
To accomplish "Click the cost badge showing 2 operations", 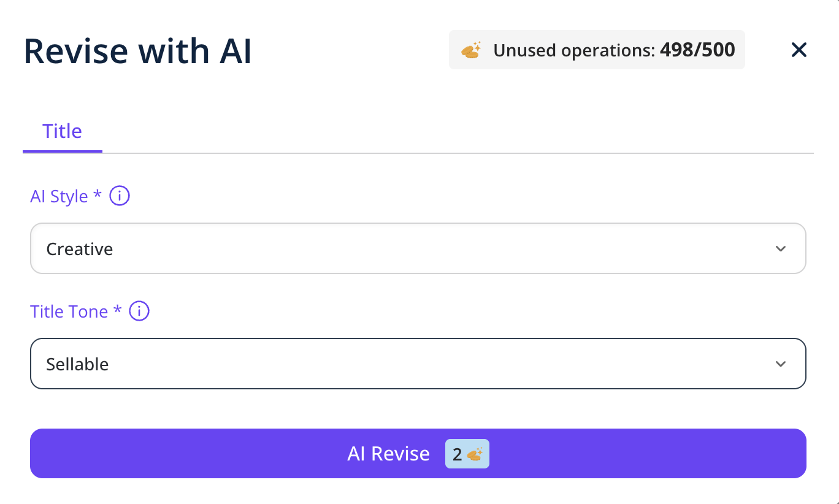I will (467, 454).
